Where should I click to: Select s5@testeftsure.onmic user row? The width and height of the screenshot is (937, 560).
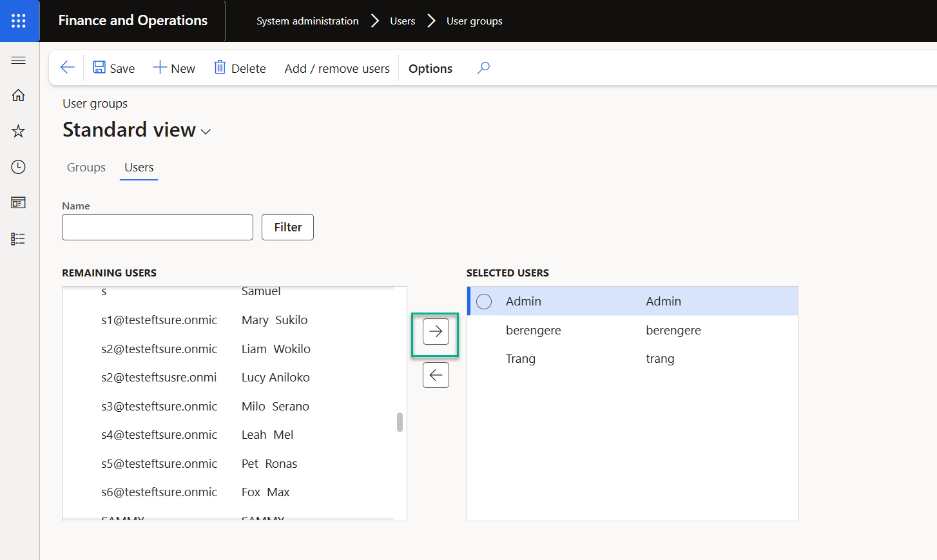(x=228, y=464)
